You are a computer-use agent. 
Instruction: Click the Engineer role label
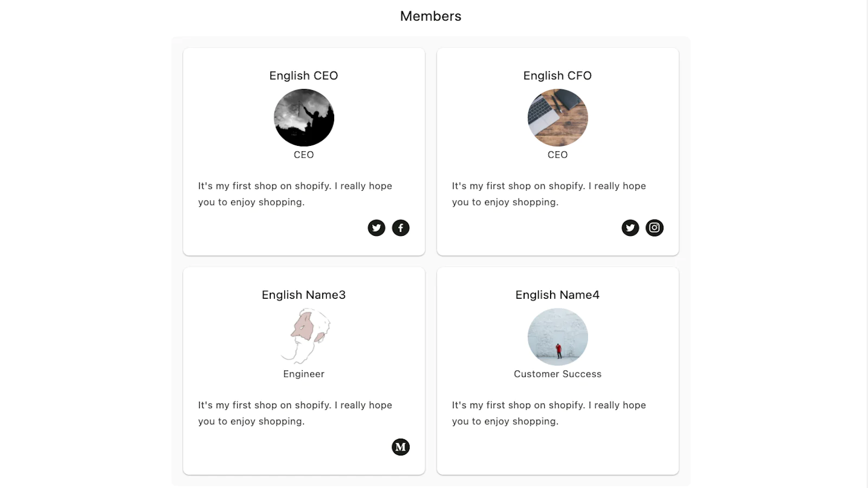pyautogui.click(x=304, y=374)
